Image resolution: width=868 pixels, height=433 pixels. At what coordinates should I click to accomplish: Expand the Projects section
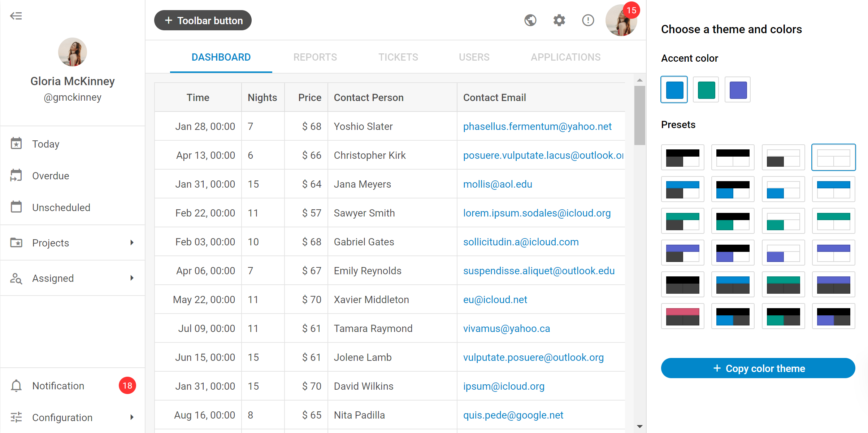[132, 243]
